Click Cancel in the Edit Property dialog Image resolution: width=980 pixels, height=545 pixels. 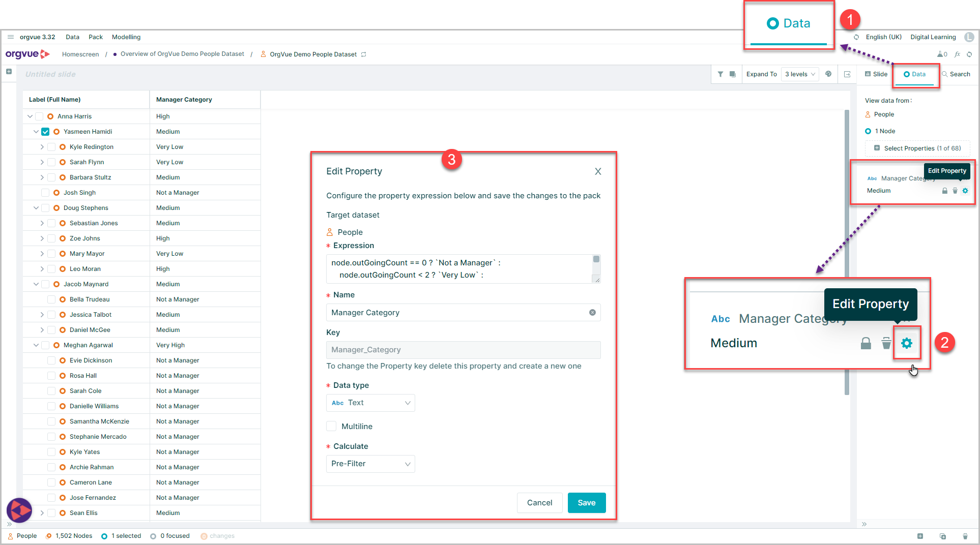coord(539,503)
